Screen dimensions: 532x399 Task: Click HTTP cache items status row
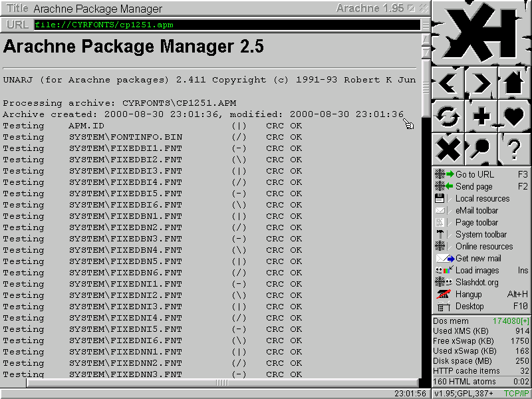481,371
